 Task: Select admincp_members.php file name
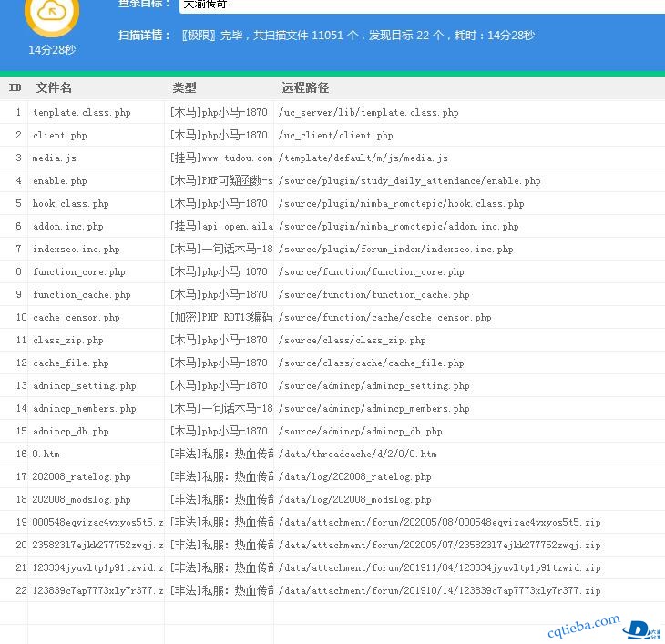pos(85,409)
